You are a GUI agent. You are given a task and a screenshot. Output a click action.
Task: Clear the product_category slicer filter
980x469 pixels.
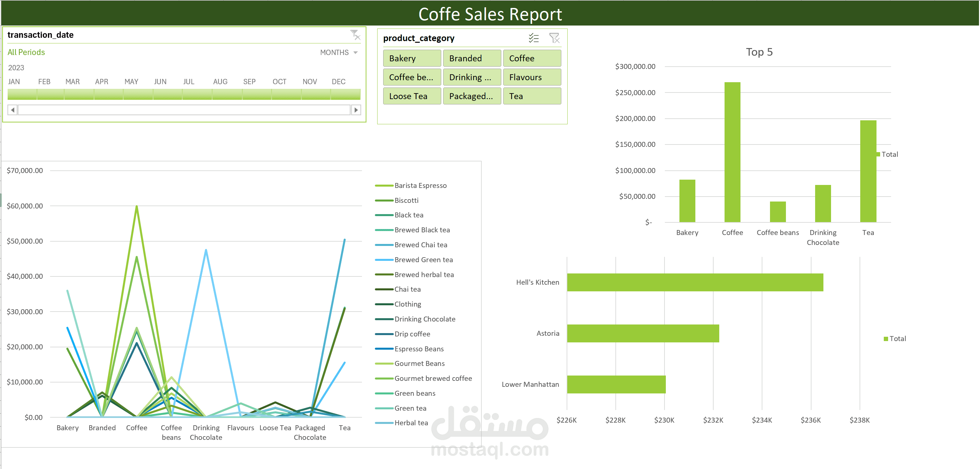[x=555, y=38]
